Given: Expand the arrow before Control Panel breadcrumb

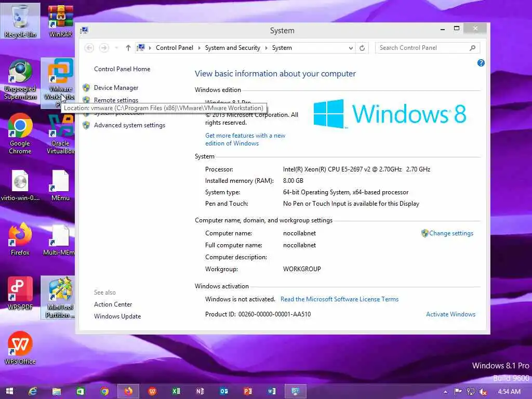Looking at the screenshot, I should click(x=150, y=48).
